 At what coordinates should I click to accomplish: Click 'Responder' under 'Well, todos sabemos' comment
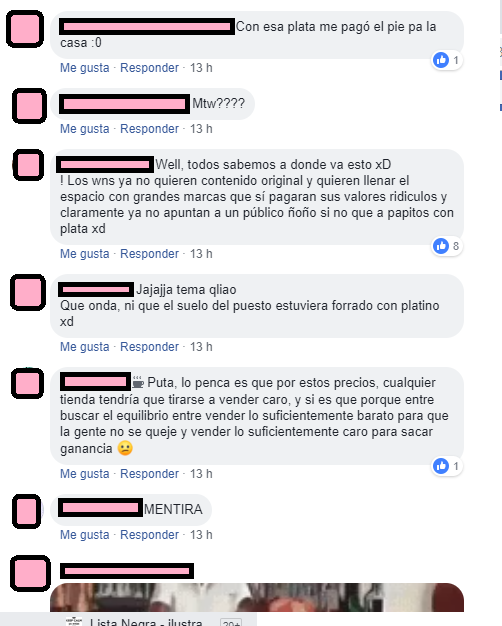click(x=149, y=254)
